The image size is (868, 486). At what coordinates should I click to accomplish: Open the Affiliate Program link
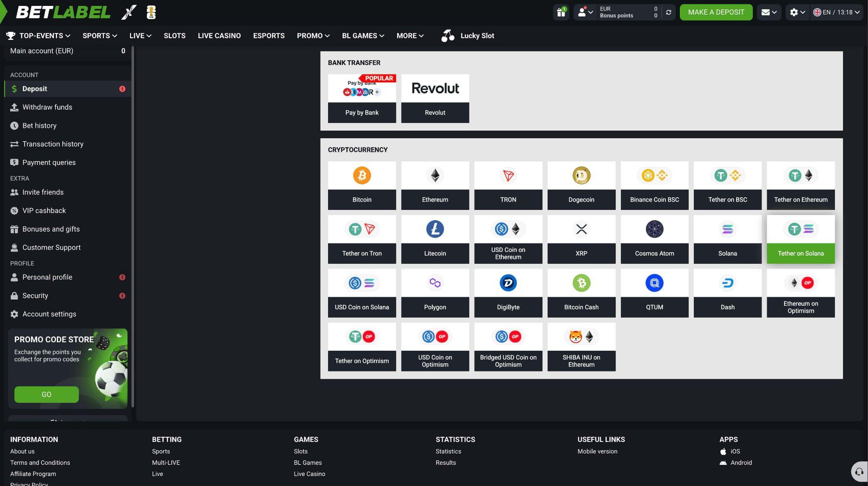coord(33,474)
